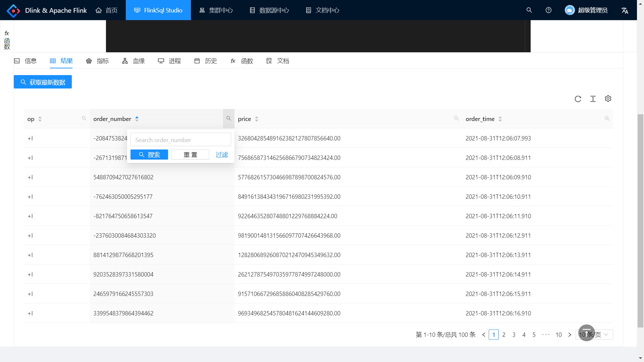Click the help question mark icon
Viewport: 644px width, 362px height.
(x=548, y=10)
